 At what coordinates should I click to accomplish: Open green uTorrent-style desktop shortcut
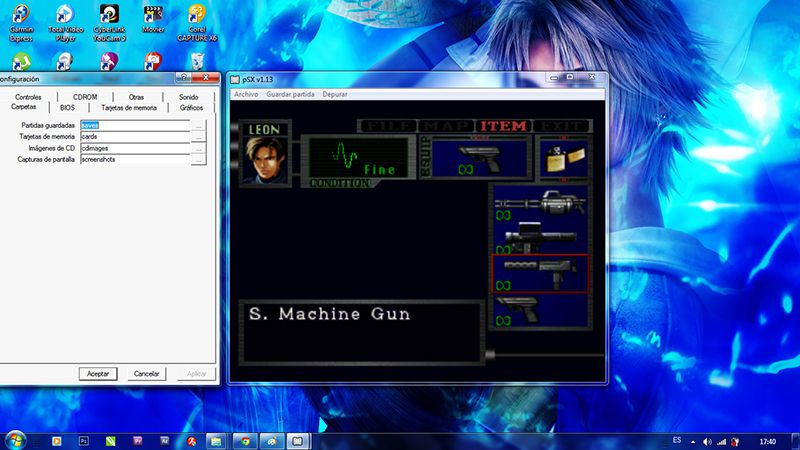[x=21, y=61]
